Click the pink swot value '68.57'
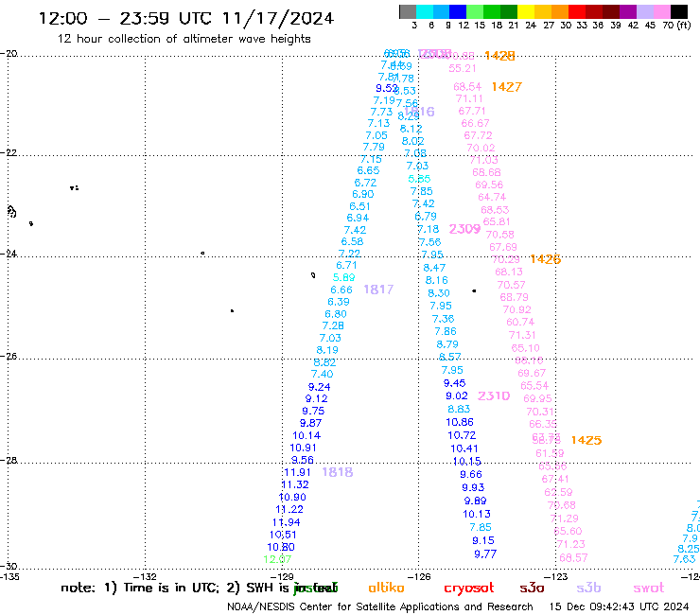Image resolution: width=700 pixels, height=615 pixels. (x=573, y=558)
